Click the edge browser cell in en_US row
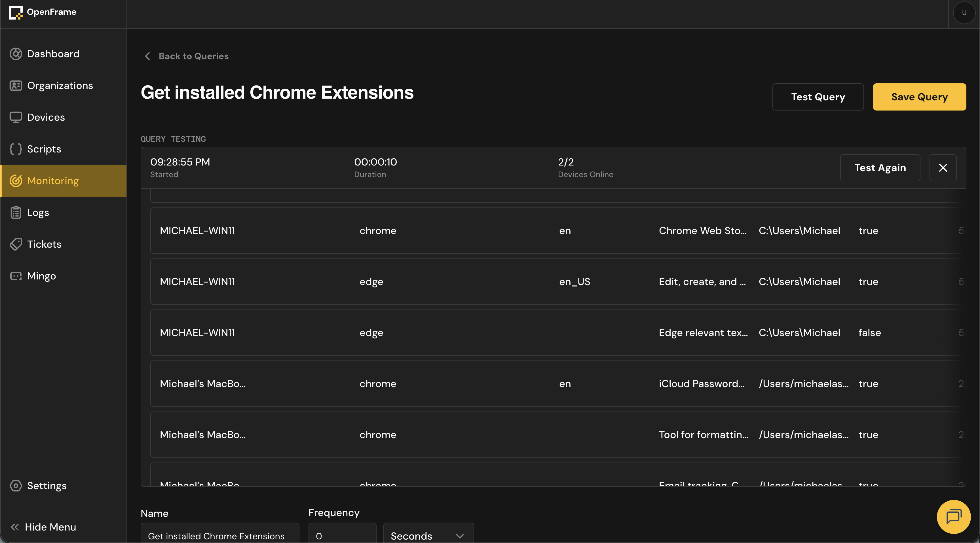The width and height of the screenshot is (980, 543). (371, 282)
